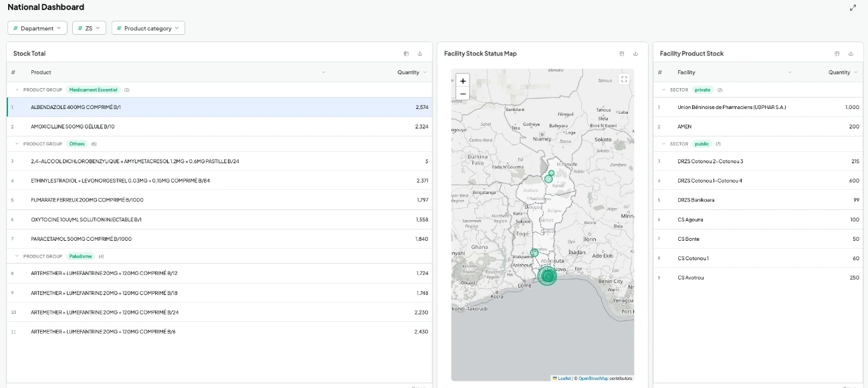Click the National Dashboard heading
This screenshot has height=388, width=868.
46,7
